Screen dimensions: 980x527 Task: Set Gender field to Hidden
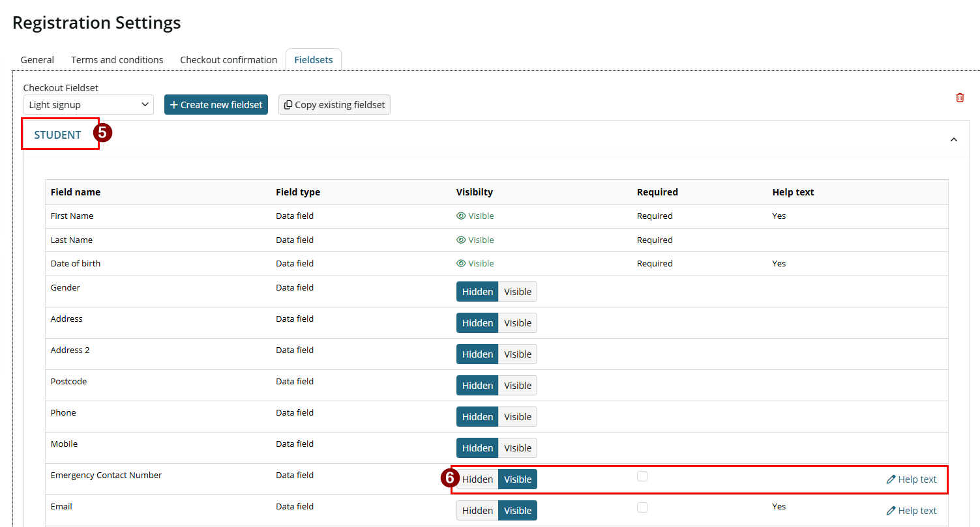(477, 292)
